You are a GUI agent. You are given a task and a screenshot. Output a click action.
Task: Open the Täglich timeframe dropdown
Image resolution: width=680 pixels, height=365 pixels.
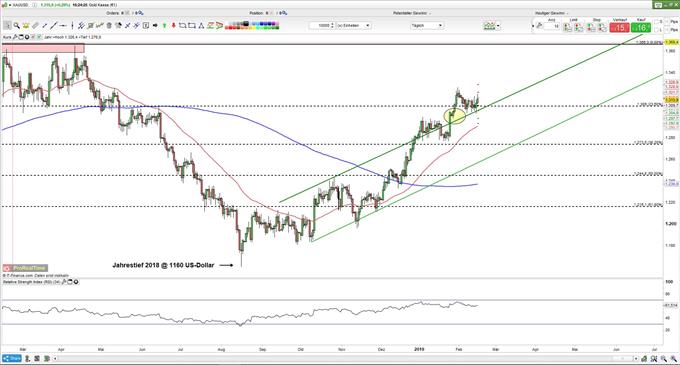pyautogui.click(x=427, y=26)
